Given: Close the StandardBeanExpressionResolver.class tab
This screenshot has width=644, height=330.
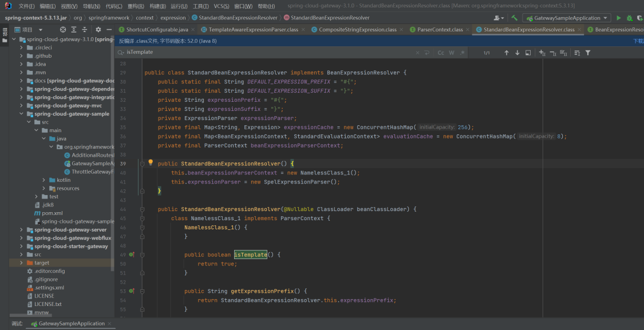Looking at the screenshot, I should tap(579, 30).
